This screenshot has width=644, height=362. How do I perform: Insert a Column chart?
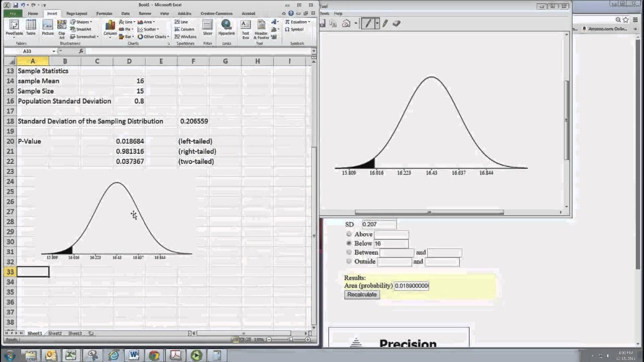(110, 28)
